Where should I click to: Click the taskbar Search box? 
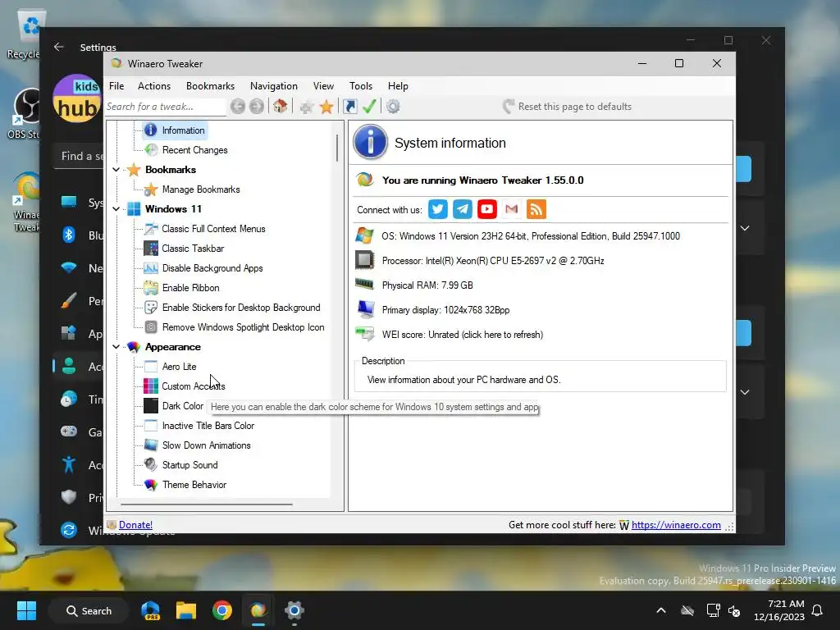click(89, 610)
